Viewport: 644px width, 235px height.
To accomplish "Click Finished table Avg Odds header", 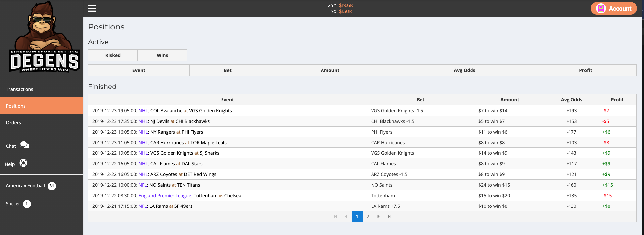I will point(571,100).
